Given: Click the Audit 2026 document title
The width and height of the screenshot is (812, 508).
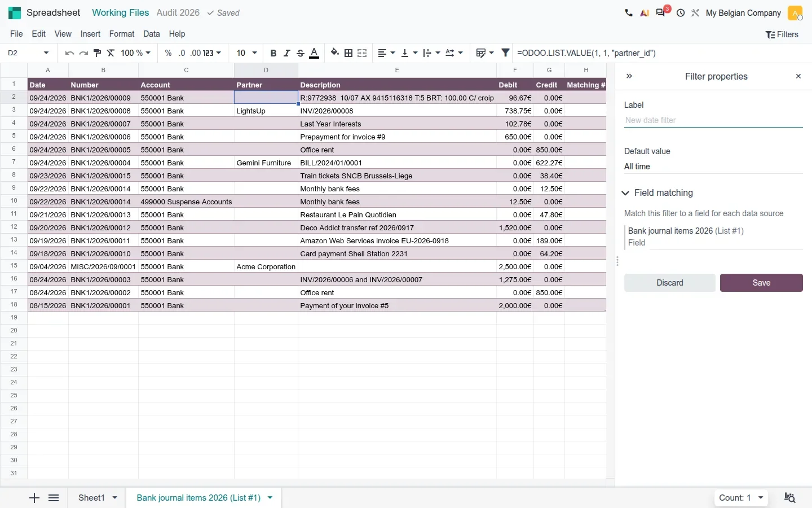Looking at the screenshot, I should point(178,12).
